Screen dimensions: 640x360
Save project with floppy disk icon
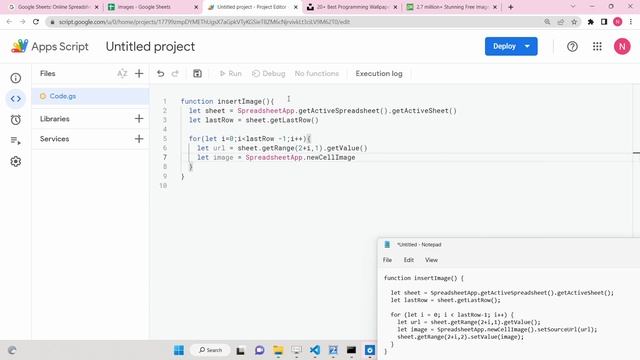[197, 73]
